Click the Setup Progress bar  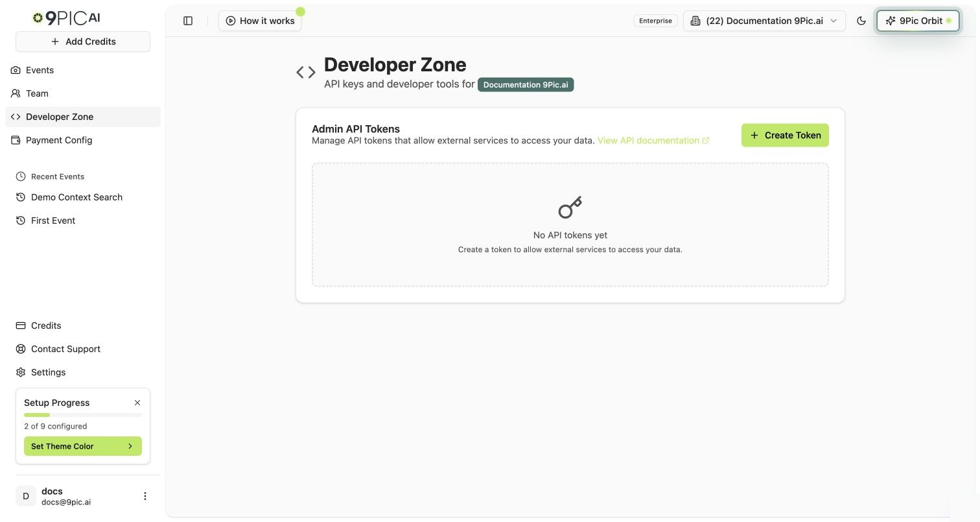coord(83,415)
